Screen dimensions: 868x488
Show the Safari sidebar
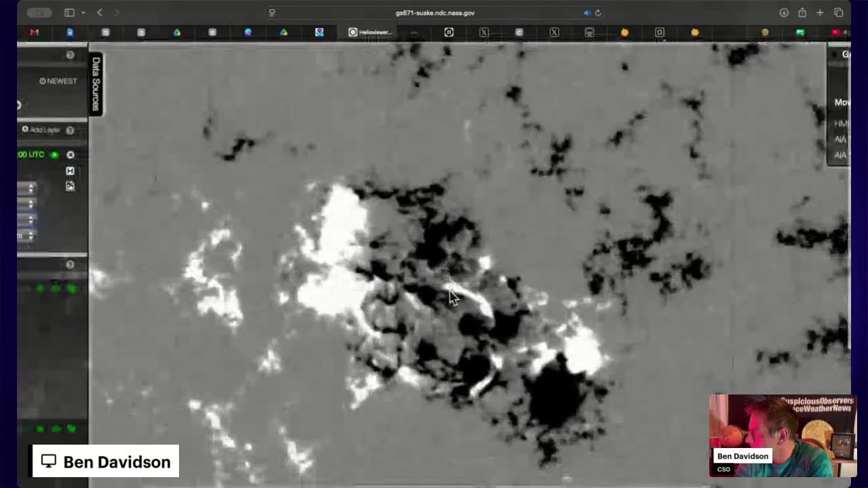[x=69, y=13]
